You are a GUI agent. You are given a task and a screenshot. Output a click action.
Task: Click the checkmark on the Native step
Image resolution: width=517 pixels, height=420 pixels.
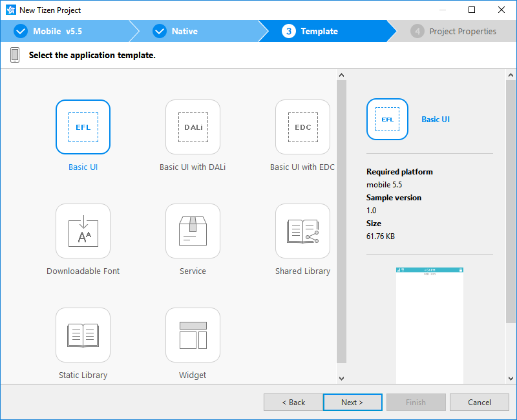point(159,30)
